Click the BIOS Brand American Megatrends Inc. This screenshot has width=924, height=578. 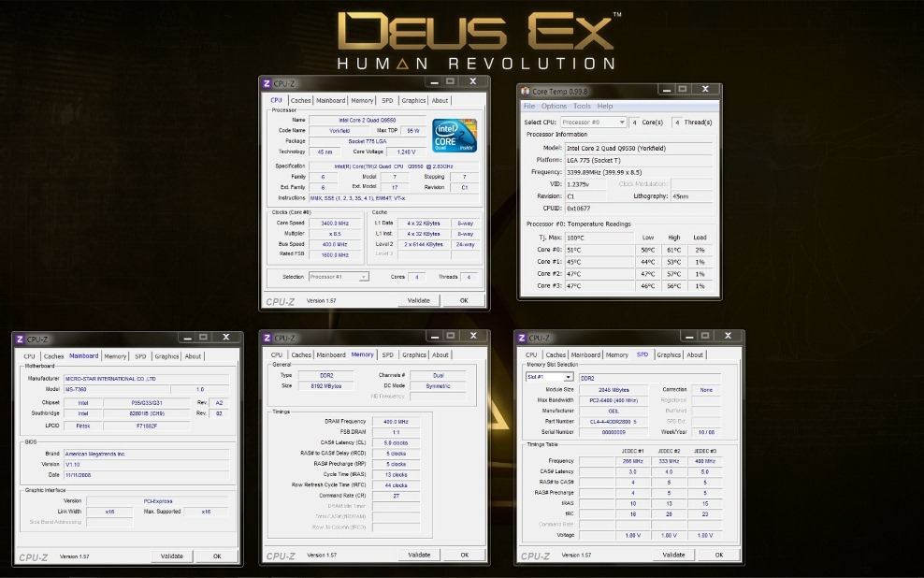tap(146, 455)
